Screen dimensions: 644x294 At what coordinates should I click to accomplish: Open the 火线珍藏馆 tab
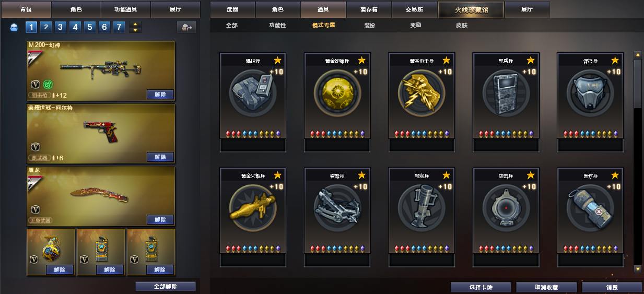tap(471, 9)
